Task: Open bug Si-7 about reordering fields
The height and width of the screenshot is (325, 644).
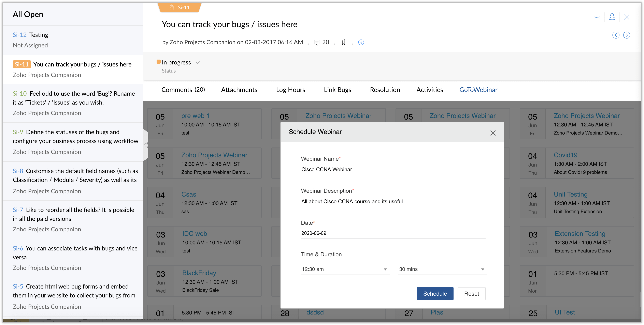Action: (x=73, y=220)
